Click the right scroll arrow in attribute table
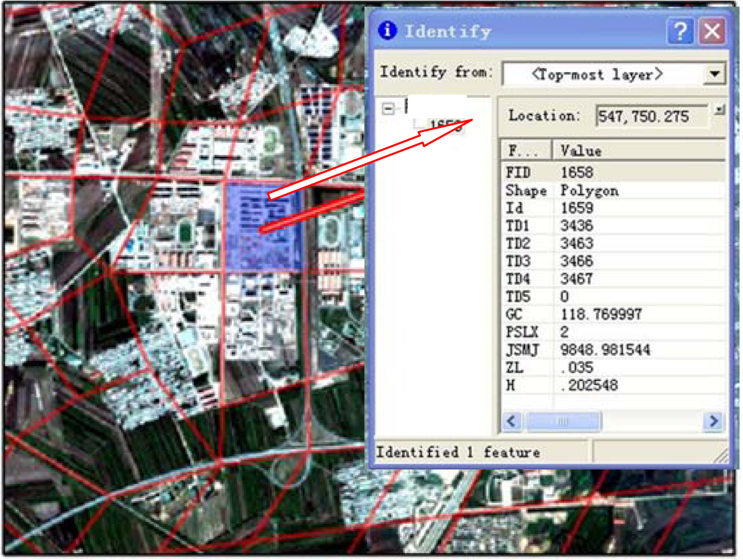The height and width of the screenshot is (560, 743). point(713,421)
